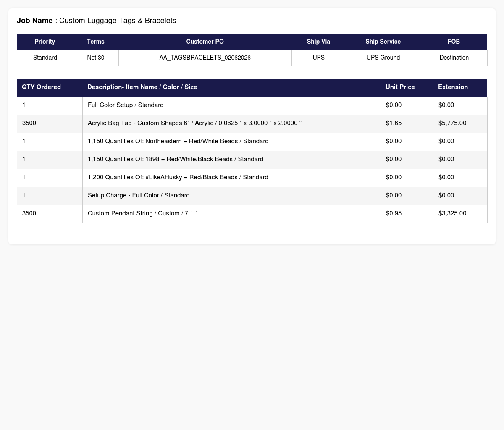Select PO number AA_TAGSBRACELETS_02062026
The width and height of the screenshot is (504, 430).
click(205, 58)
